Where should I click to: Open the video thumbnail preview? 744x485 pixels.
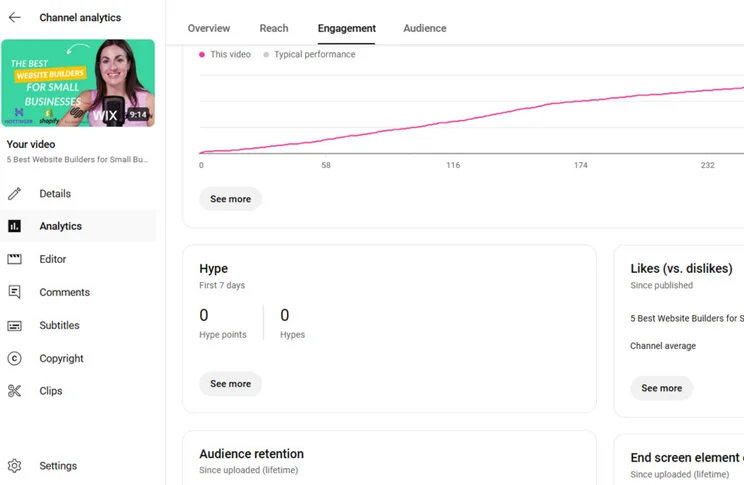point(78,83)
